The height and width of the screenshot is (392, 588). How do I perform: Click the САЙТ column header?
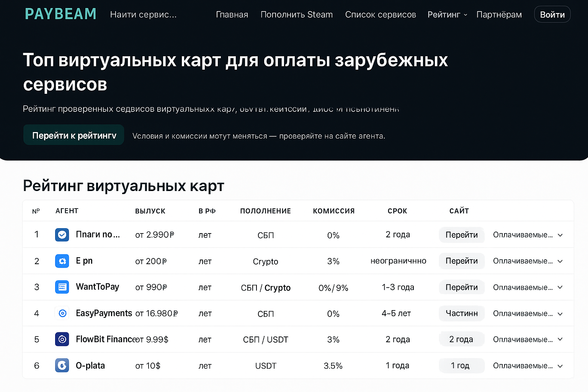click(459, 211)
